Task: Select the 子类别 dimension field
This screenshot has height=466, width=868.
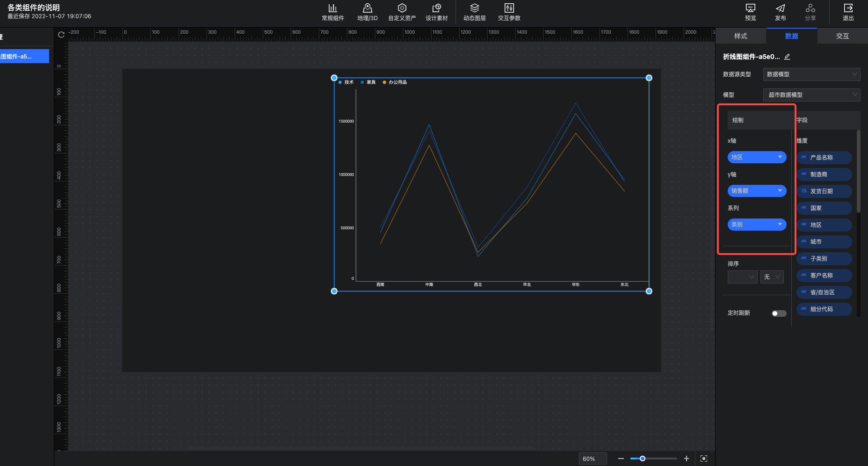Action: (x=824, y=259)
